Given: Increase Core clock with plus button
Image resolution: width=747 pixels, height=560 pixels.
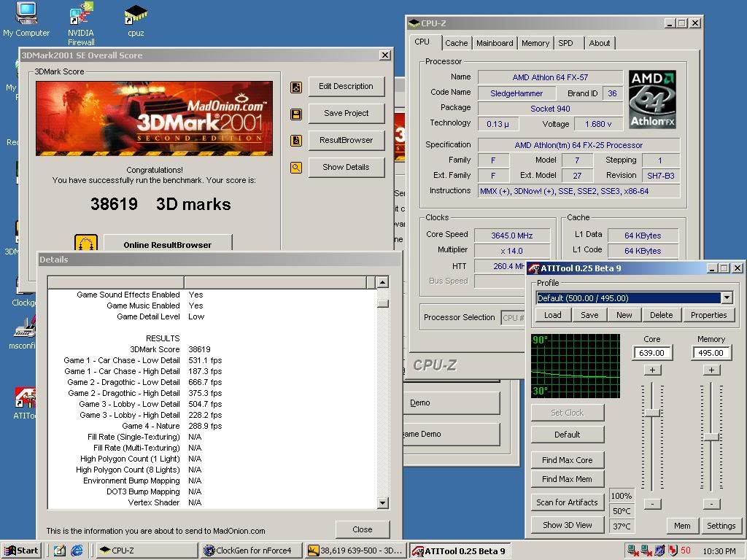Looking at the screenshot, I should point(652,370).
